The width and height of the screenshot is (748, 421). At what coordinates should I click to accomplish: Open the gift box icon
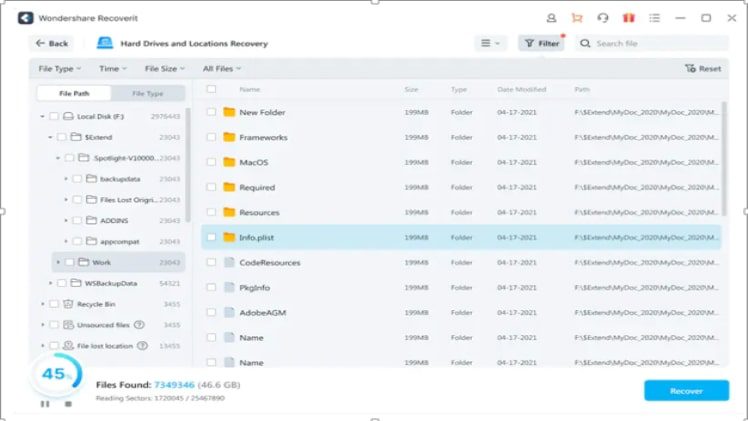coord(628,18)
